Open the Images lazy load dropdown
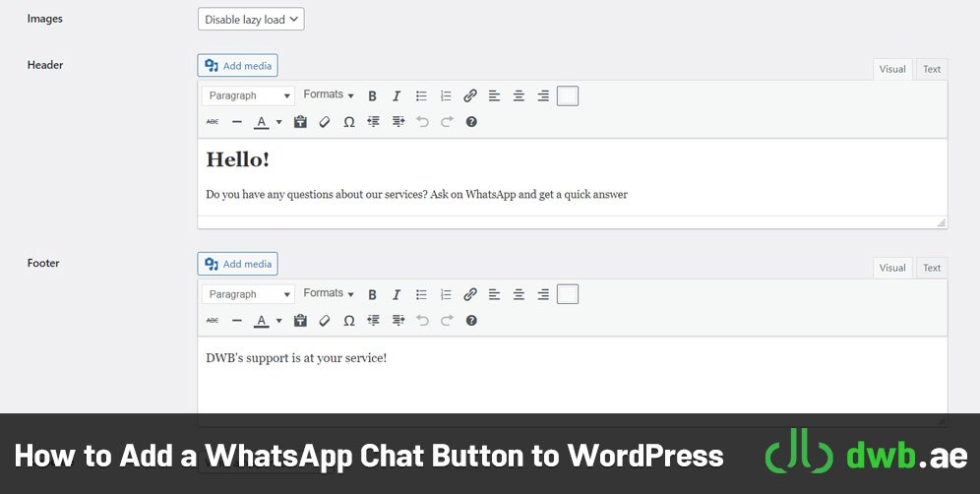The image size is (980, 494). tap(251, 20)
